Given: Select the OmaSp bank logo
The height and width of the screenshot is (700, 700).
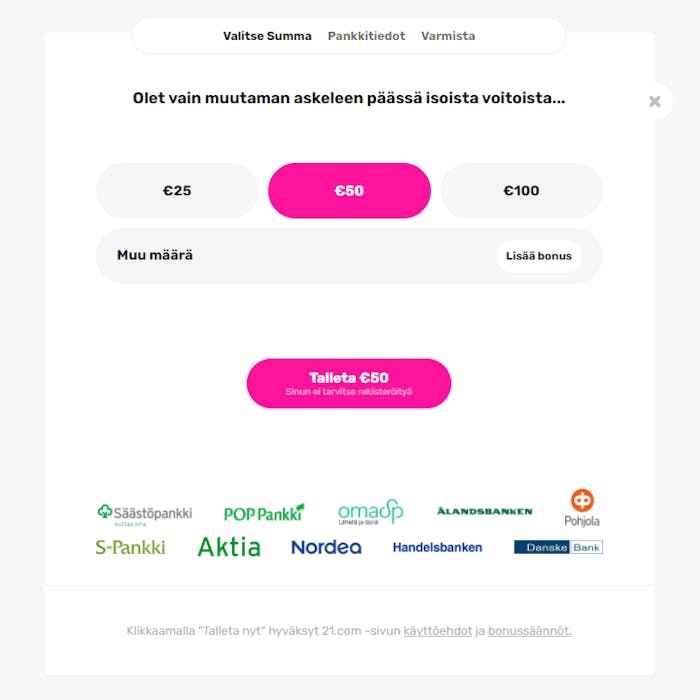Looking at the screenshot, I should pyautogui.click(x=371, y=512).
